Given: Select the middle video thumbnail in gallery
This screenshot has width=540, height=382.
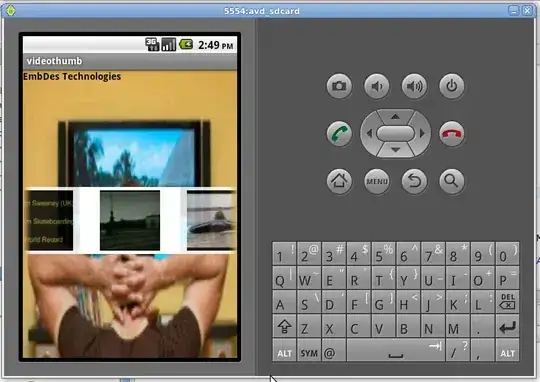Looking at the screenshot, I should pos(130,220).
